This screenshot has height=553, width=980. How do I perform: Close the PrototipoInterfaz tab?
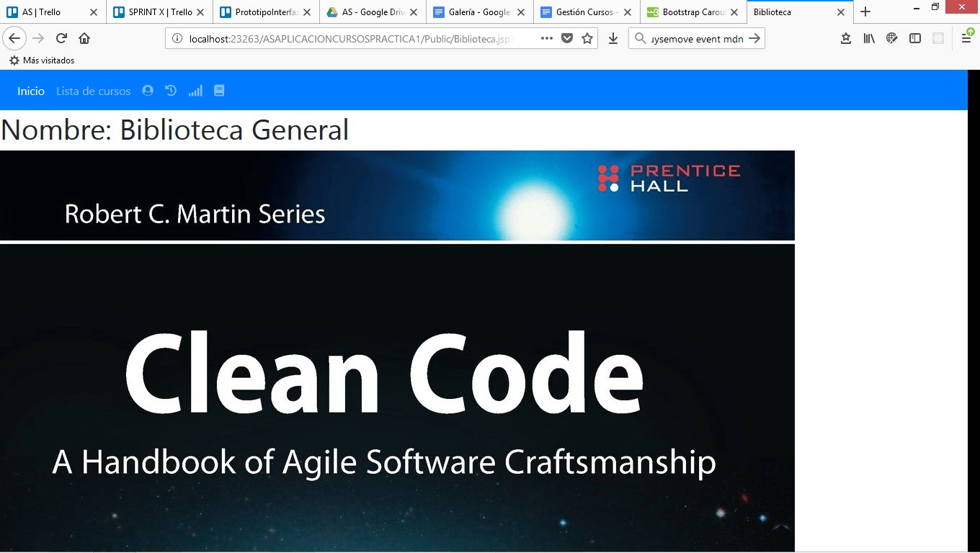coord(307,12)
